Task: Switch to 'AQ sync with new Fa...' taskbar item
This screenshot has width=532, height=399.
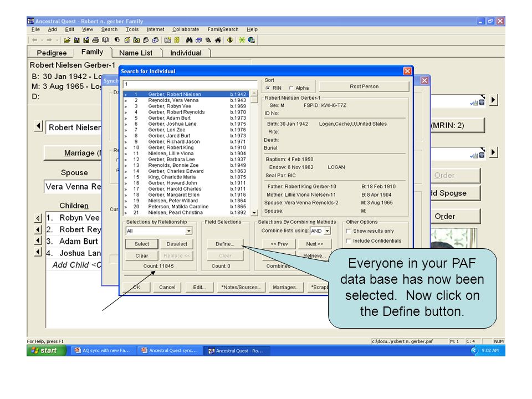Action: click(x=103, y=351)
